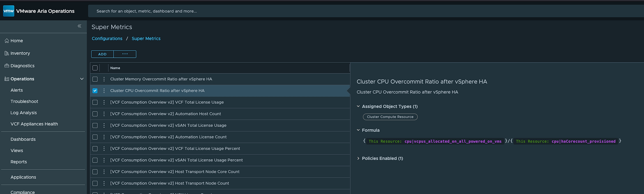Open actions menu for vSAN Total License Usage row

pyautogui.click(x=104, y=126)
